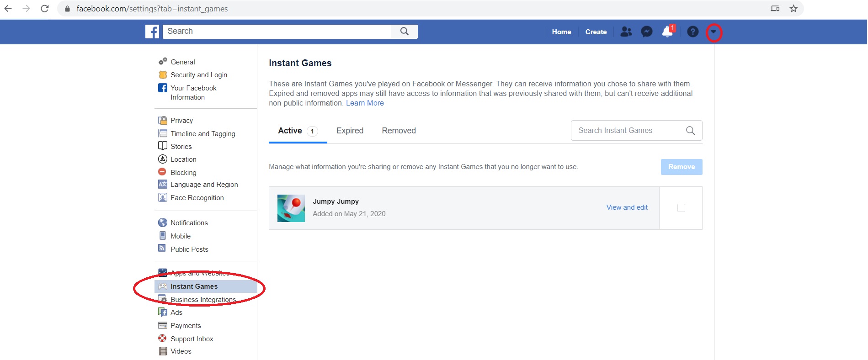Switch to the Removed tab
The image size is (868, 360).
pos(399,131)
